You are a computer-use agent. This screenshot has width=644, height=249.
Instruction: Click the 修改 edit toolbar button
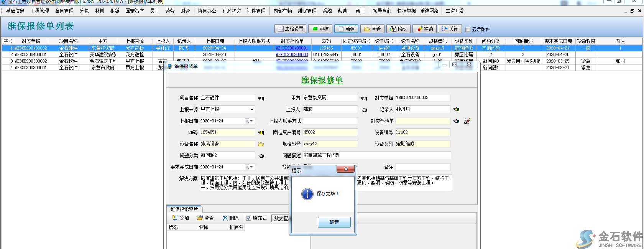point(399,29)
